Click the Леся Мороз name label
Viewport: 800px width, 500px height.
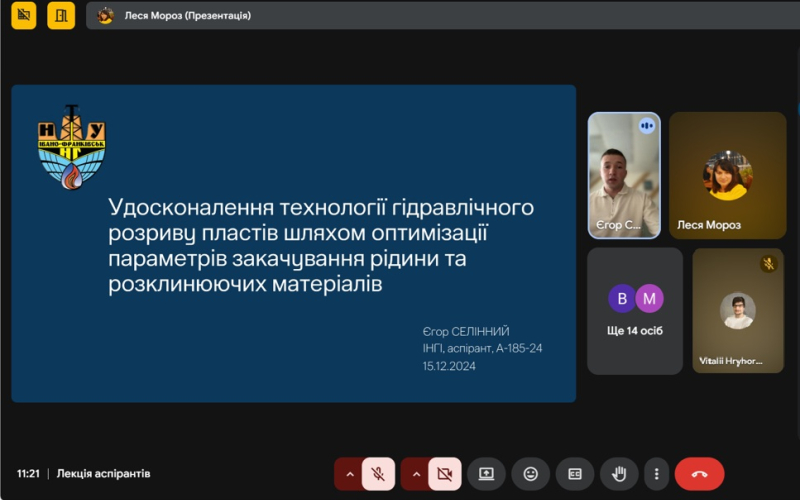click(x=709, y=225)
